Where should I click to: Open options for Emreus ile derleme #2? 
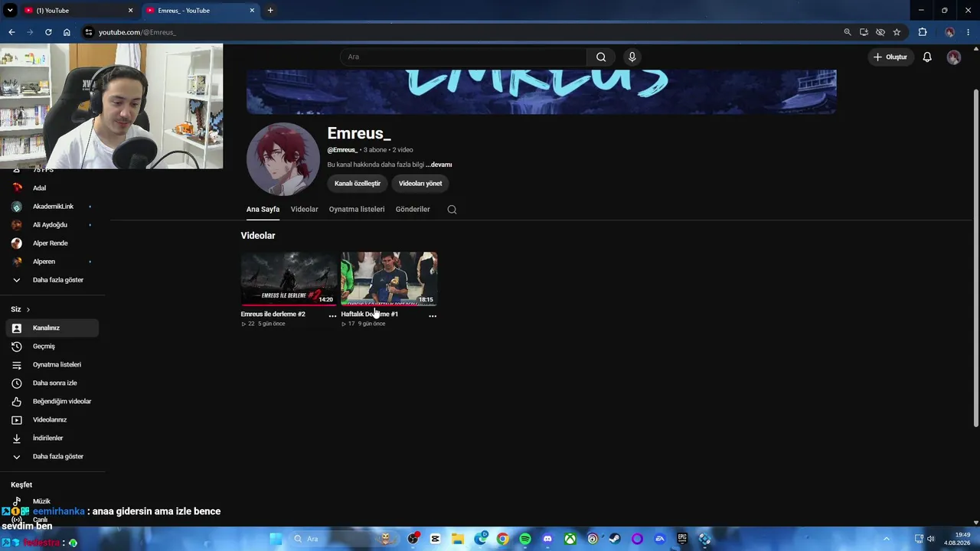coord(332,316)
